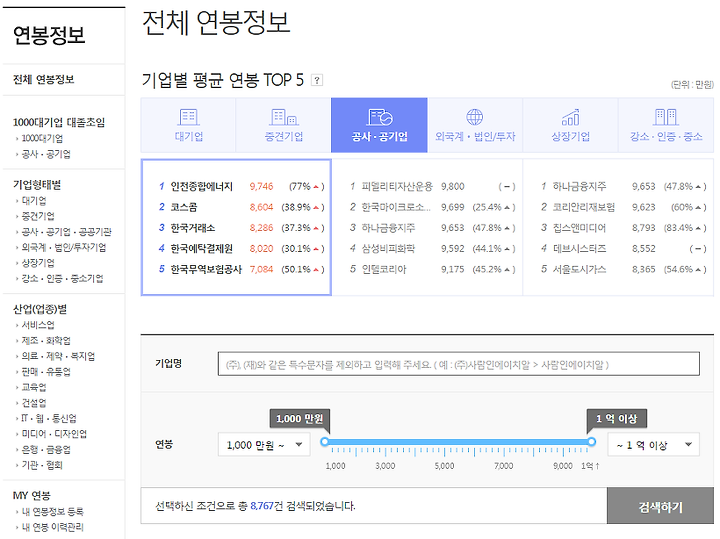Open 공사·공기업·공공기관 sidebar link
Screen dimensions: 720x539
tap(67, 231)
